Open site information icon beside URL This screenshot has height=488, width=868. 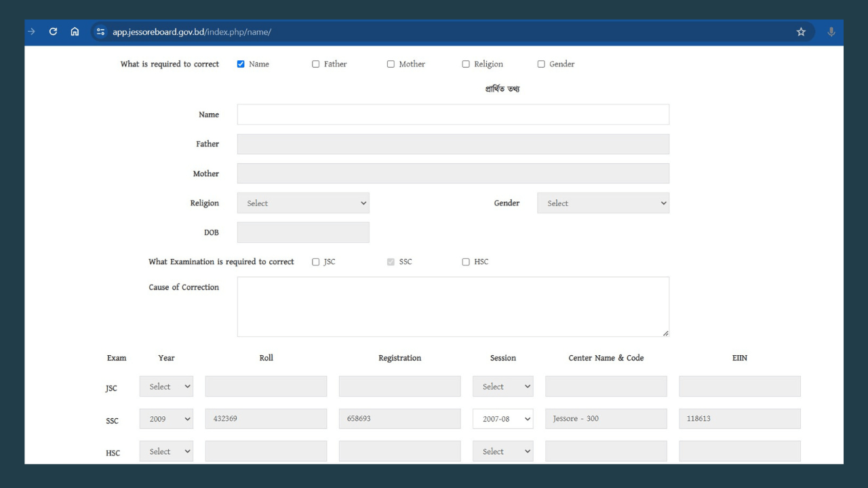101,32
